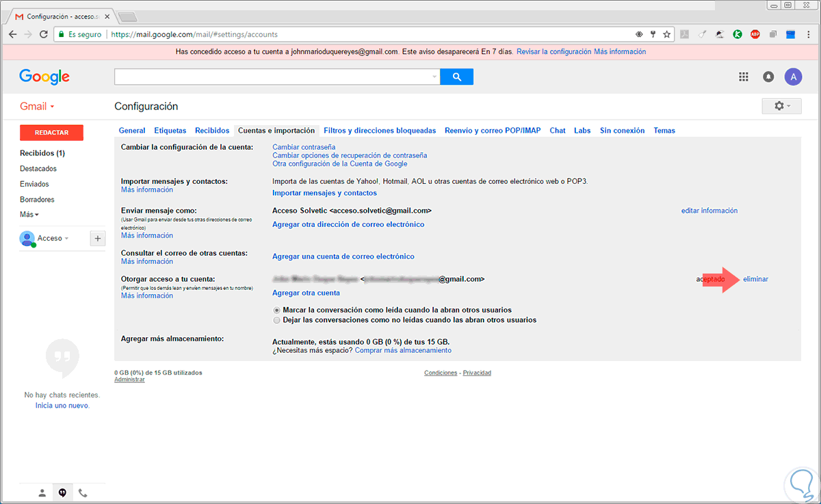
Task: Click Inicia uno nuevo chat link
Action: (x=62, y=406)
